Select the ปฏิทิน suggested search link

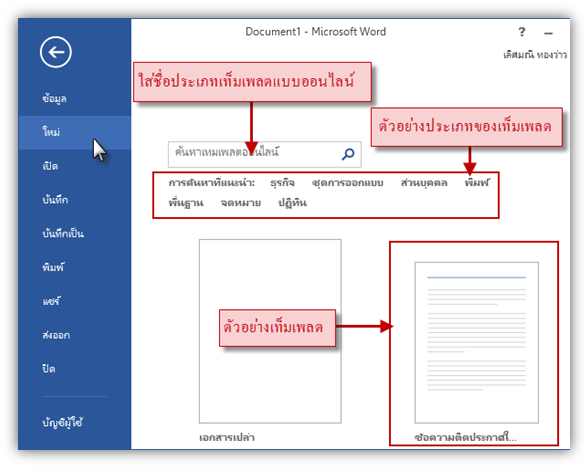coord(292,203)
